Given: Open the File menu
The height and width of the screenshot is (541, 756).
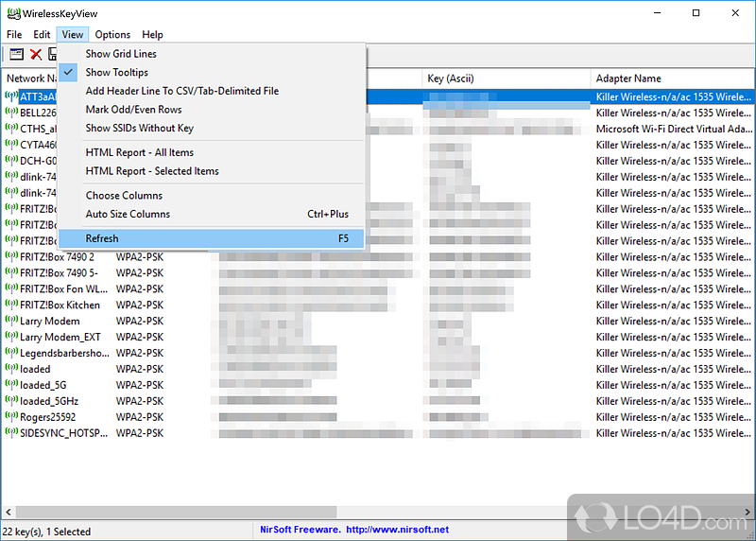Looking at the screenshot, I should 14,35.
